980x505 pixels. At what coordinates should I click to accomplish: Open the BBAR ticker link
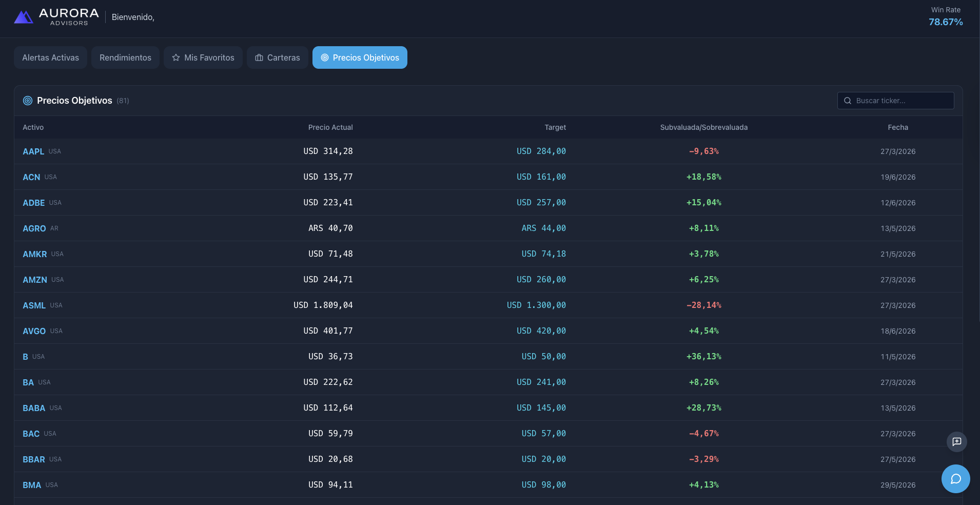click(x=34, y=459)
